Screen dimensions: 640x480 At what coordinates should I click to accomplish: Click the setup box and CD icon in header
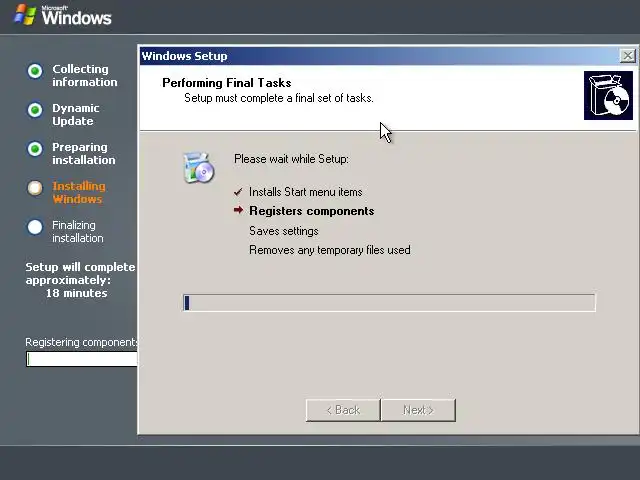[x=608, y=96]
